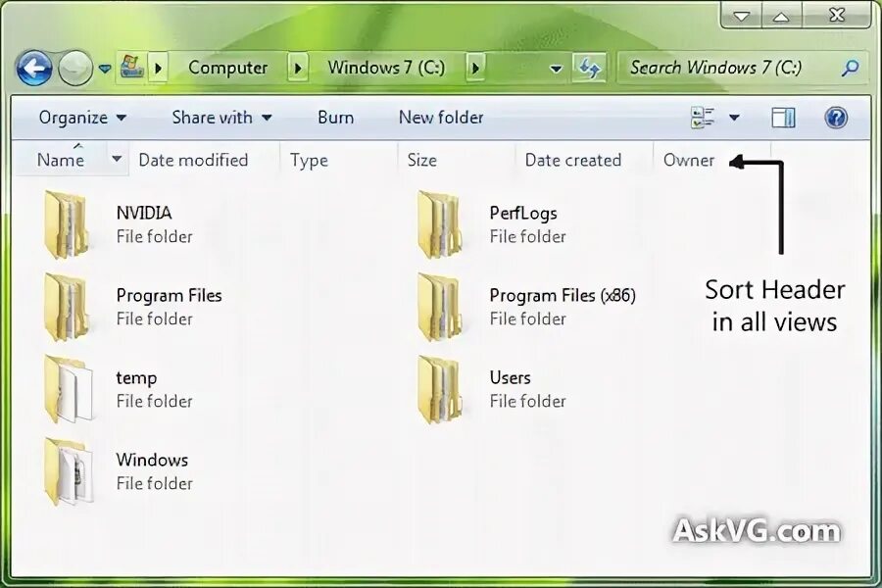The width and height of the screenshot is (882, 588).
Task: Click the Windows folder name
Action: tap(152, 460)
